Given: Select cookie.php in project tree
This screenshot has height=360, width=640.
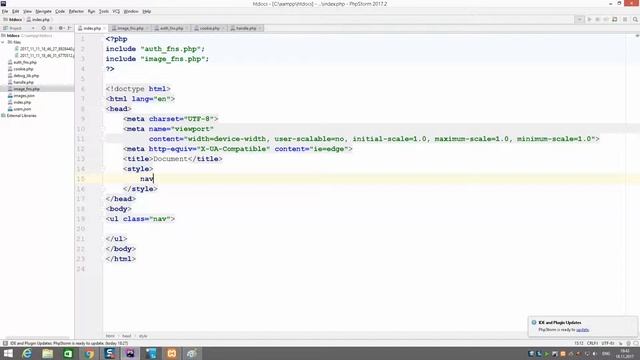Looking at the screenshot, I should (23, 69).
